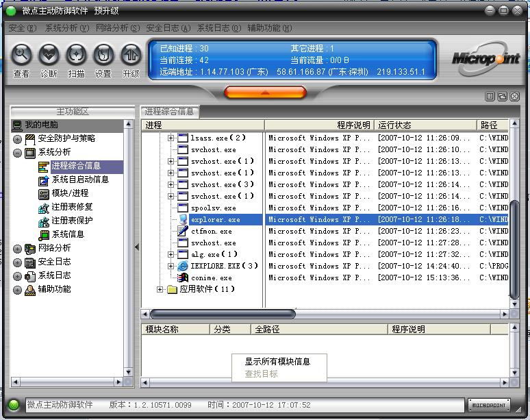Click the 安全日志 notepad icon in sidebar
Screen dimensions: 530x420
pos(30,262)
